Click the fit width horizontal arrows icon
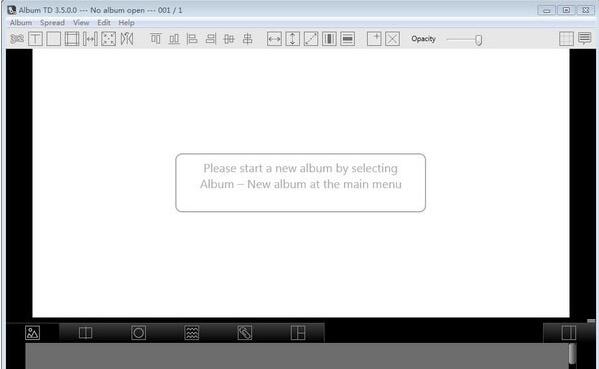This screenshot has width=599, height=369. point(274,39)
